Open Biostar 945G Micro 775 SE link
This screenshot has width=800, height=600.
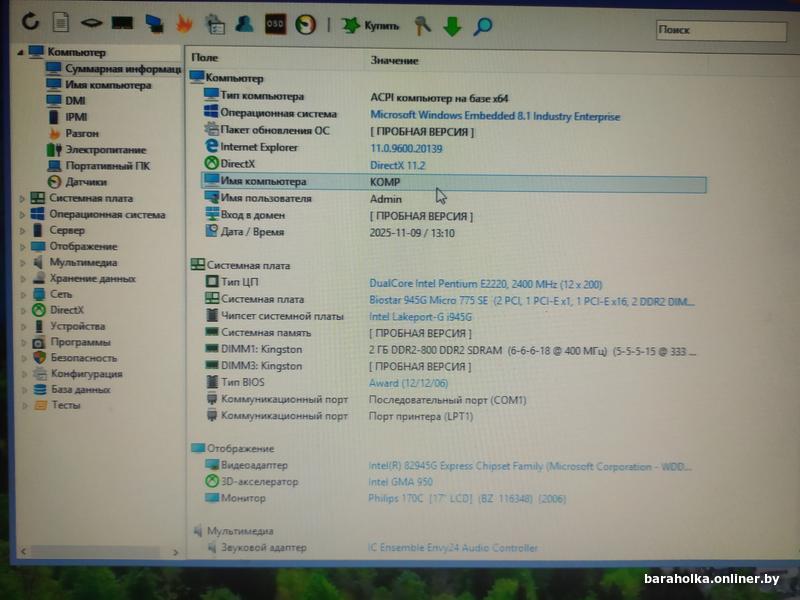[532, 301]
